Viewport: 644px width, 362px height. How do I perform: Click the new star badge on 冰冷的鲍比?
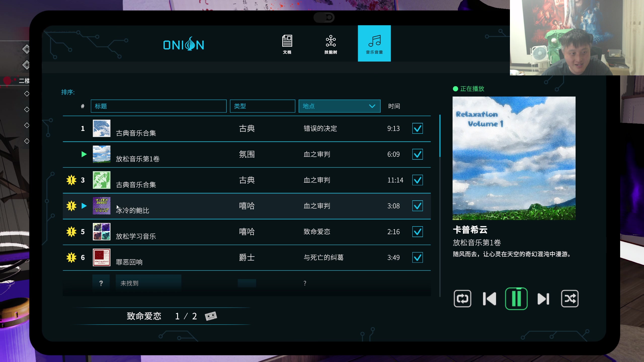71,206
